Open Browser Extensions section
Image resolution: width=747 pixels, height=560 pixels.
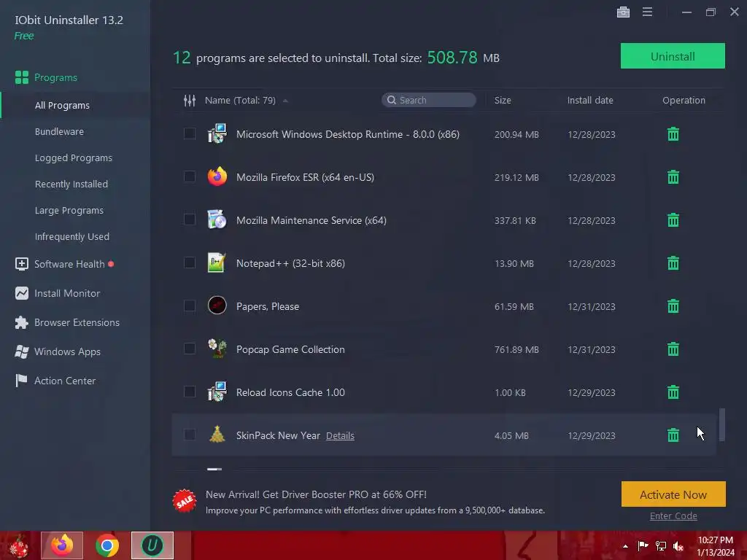pos(67,322)
